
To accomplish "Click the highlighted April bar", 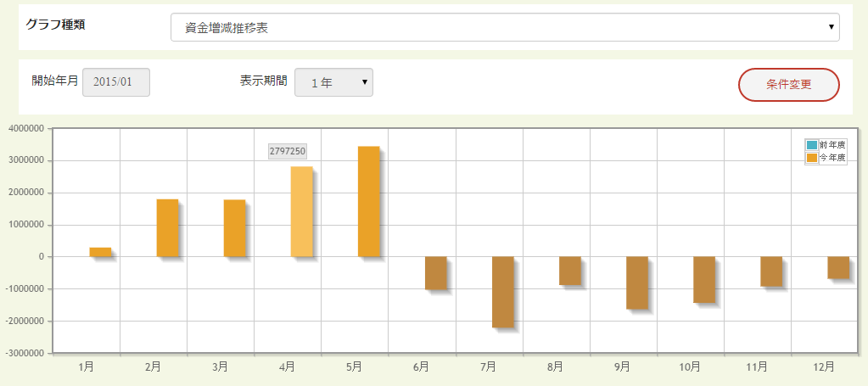I will [x=301, y=212].
